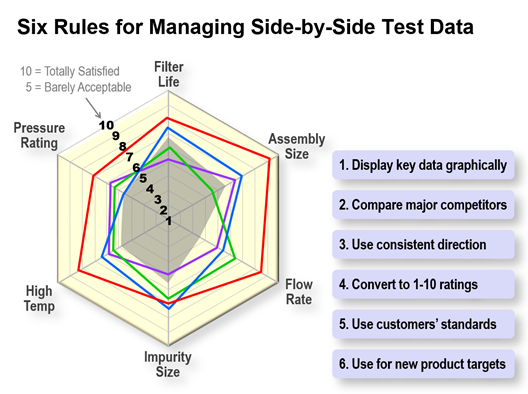Click the scale number 5 on radar chart
This screenshot has width=528, height=394.
coord(143,178)
